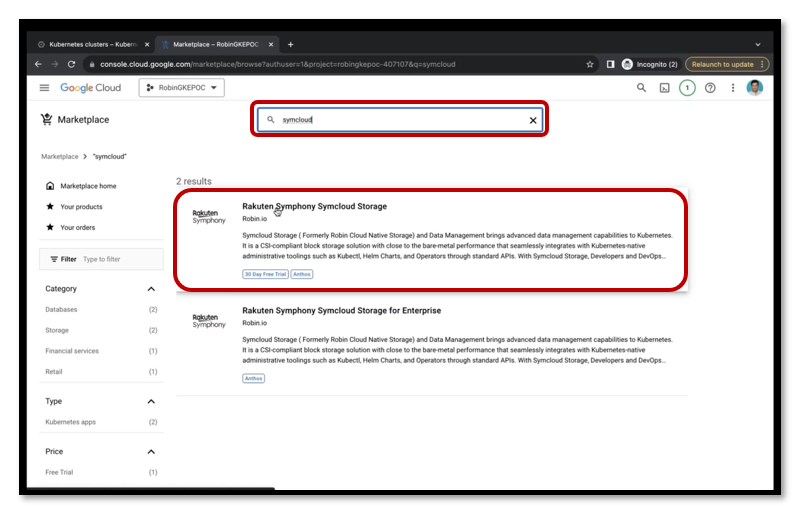Go forward in browser history

pos(54,64)
